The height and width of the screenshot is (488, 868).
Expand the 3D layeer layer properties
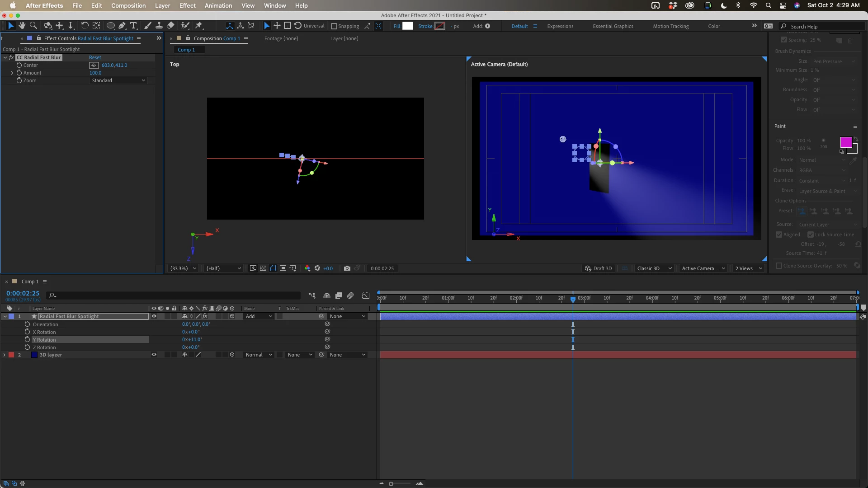click(x=5, y=355)
